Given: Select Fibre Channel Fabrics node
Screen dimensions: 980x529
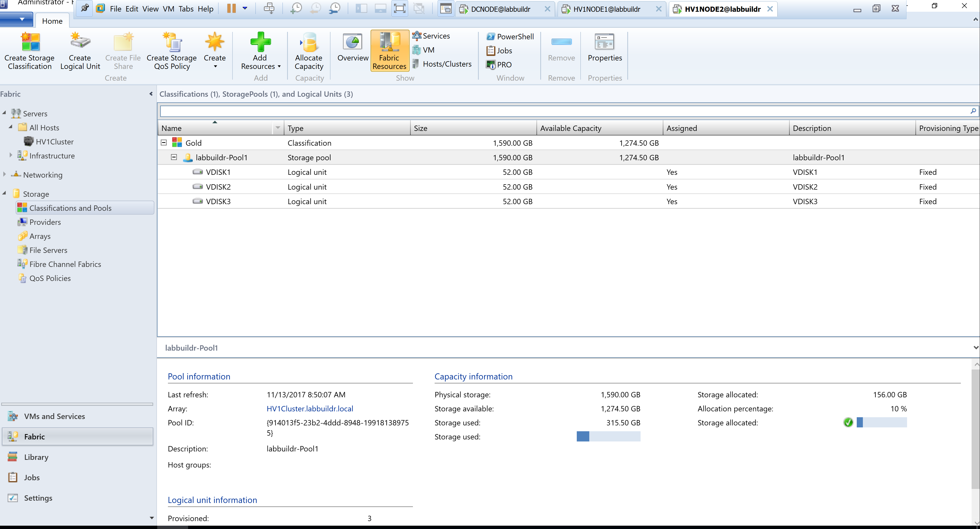Looking at the screenshot, I should [59, 264].
